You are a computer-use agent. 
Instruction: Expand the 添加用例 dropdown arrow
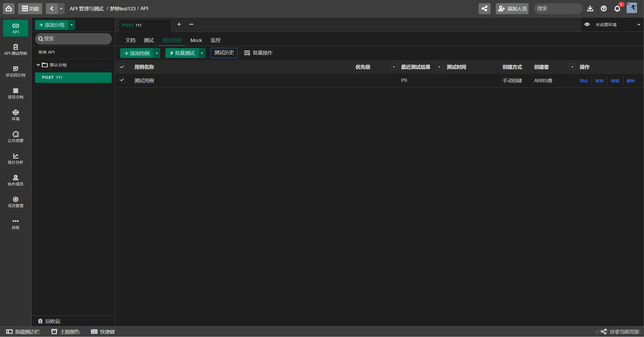pyautogui.click(x=157, y=53)
